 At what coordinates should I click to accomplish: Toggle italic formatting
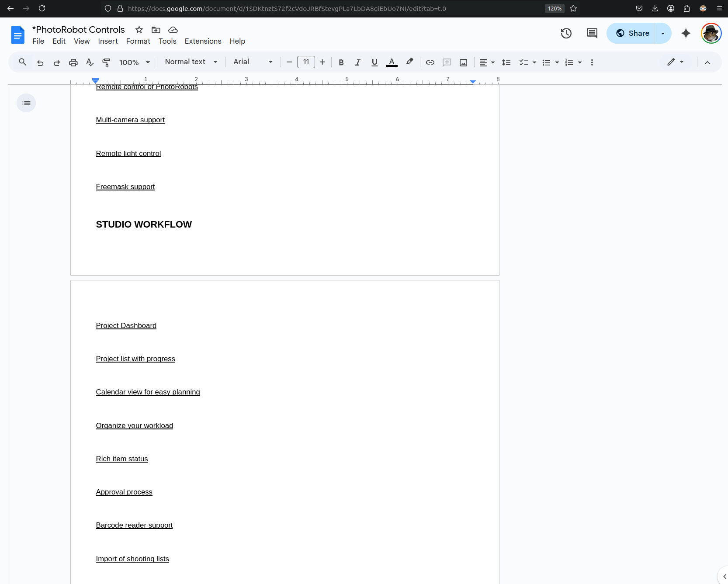point(358,62)
